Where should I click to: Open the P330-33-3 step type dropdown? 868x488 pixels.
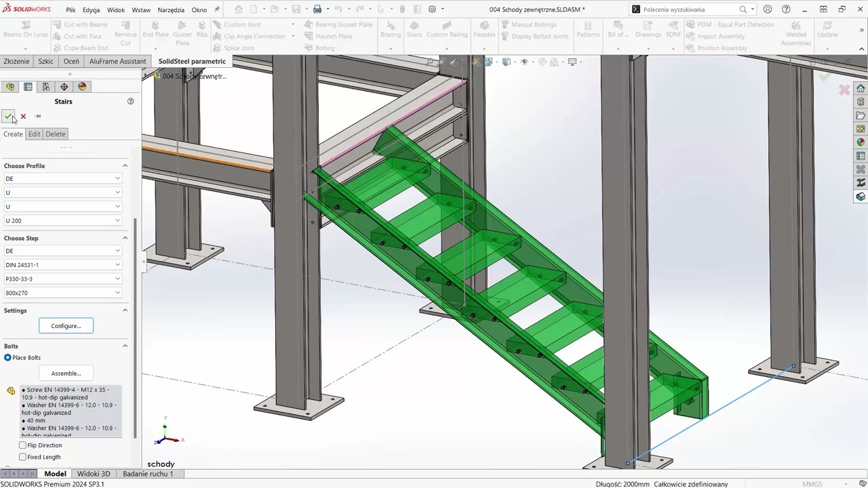point(62,279)
